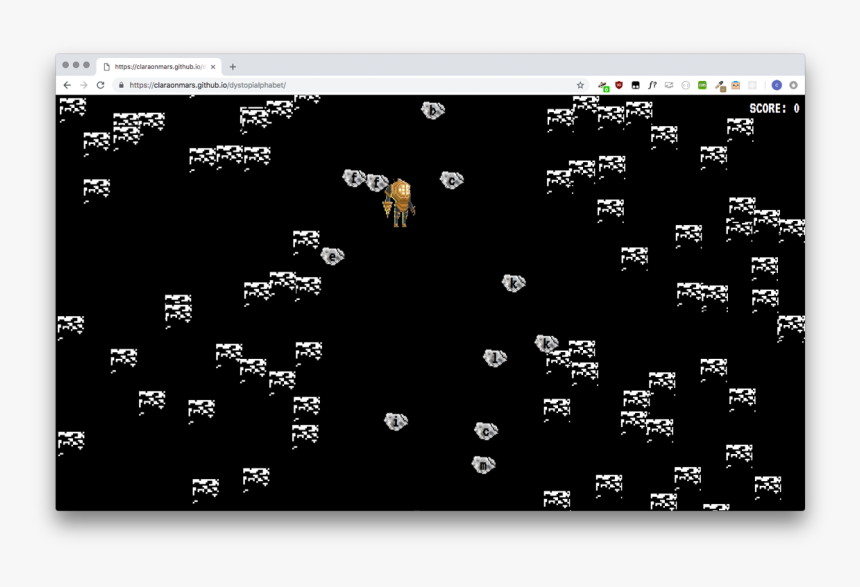The height and width of the screenshot is (587, 860).
Task: Click the diver robot character
Action: point(400,202)
